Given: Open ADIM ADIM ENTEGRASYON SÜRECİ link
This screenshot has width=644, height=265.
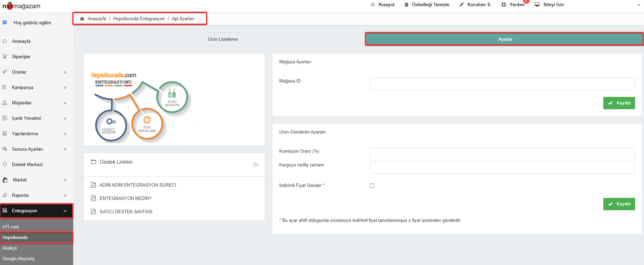Looking at the screenshot, I should (138, 185).
